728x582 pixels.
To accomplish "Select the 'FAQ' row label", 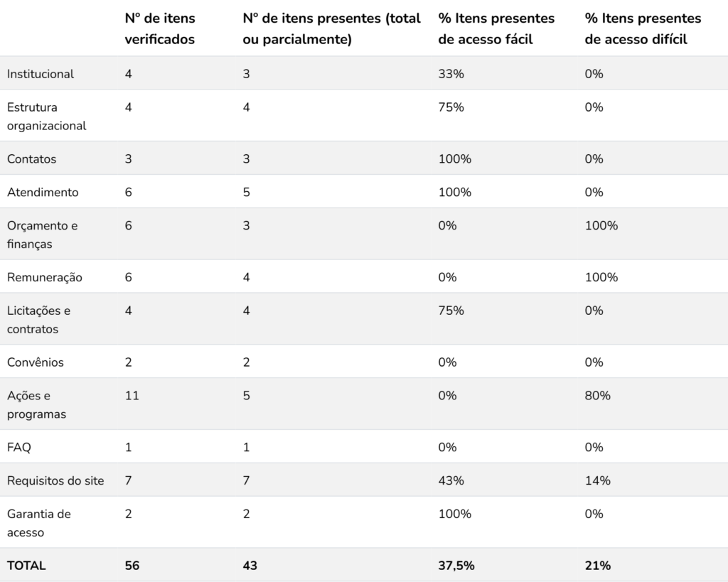I will (x=19, y=448).
